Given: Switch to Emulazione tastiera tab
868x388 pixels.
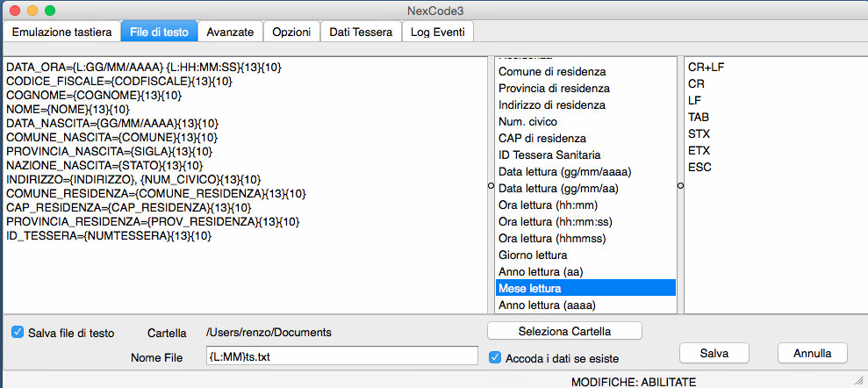Looking at the screenshot, I should [x=61, y=32].
